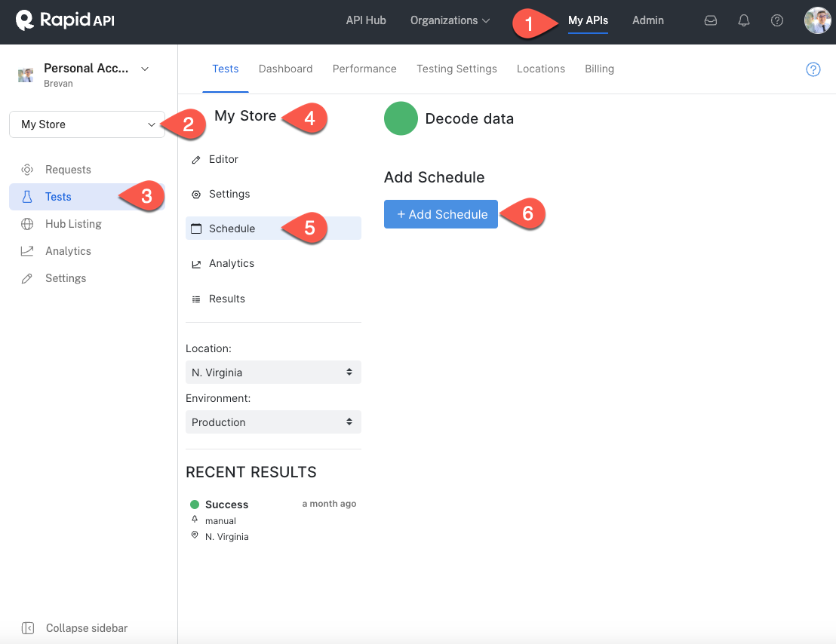Switch to the Performance tab
The width and height of the screenshot is (836, 644).
pyautogui.click(x=364, y=69)
